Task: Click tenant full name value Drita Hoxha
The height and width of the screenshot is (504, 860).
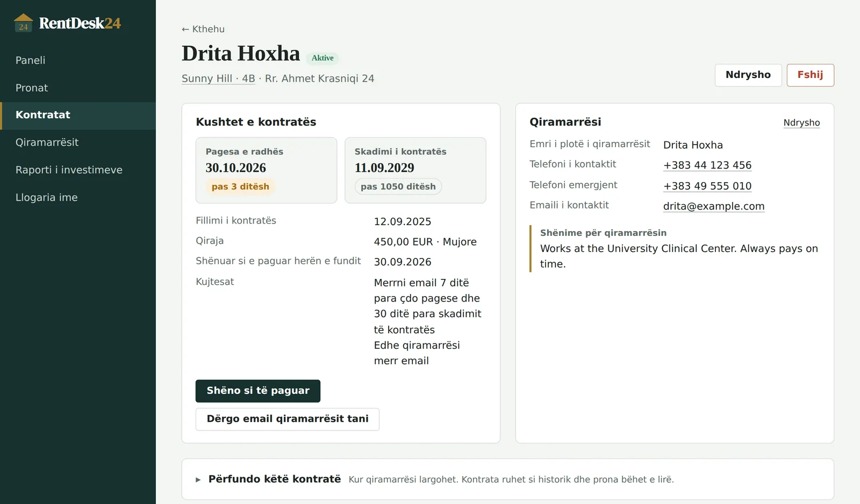Action: coord(693,145)
